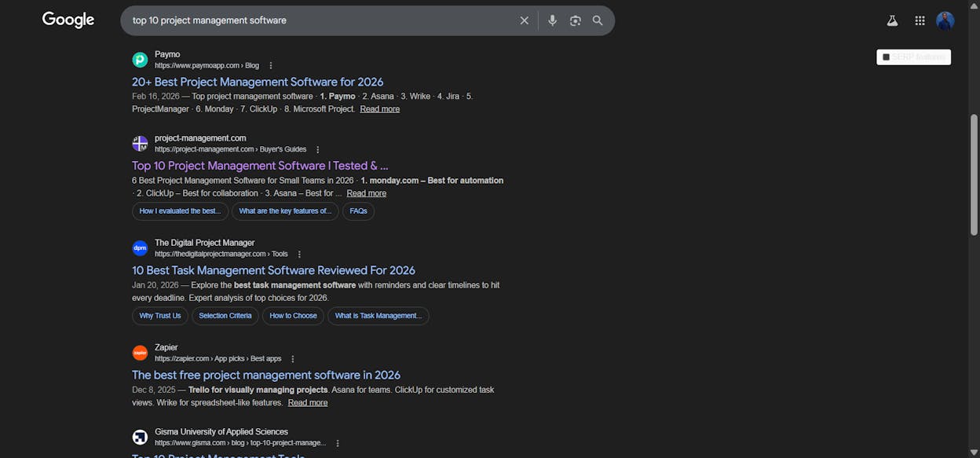Open three-dot menu for Digital Project Manager result

tap(299, 255)
